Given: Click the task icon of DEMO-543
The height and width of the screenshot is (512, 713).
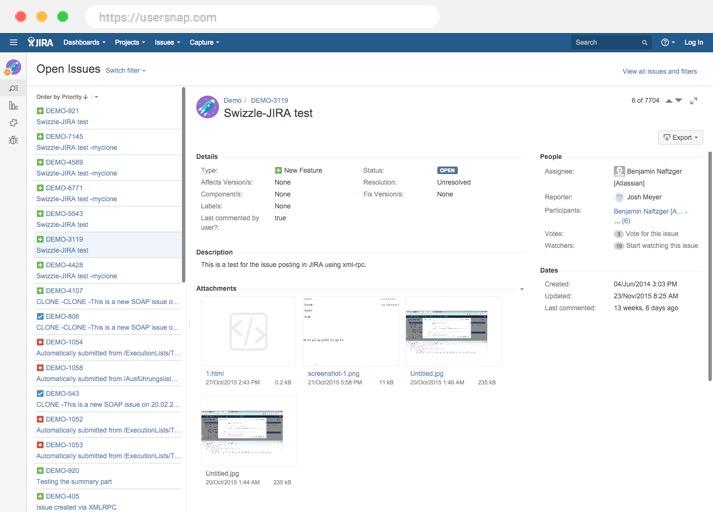Looking at the screenshot, I should click(x=40, y=393).
